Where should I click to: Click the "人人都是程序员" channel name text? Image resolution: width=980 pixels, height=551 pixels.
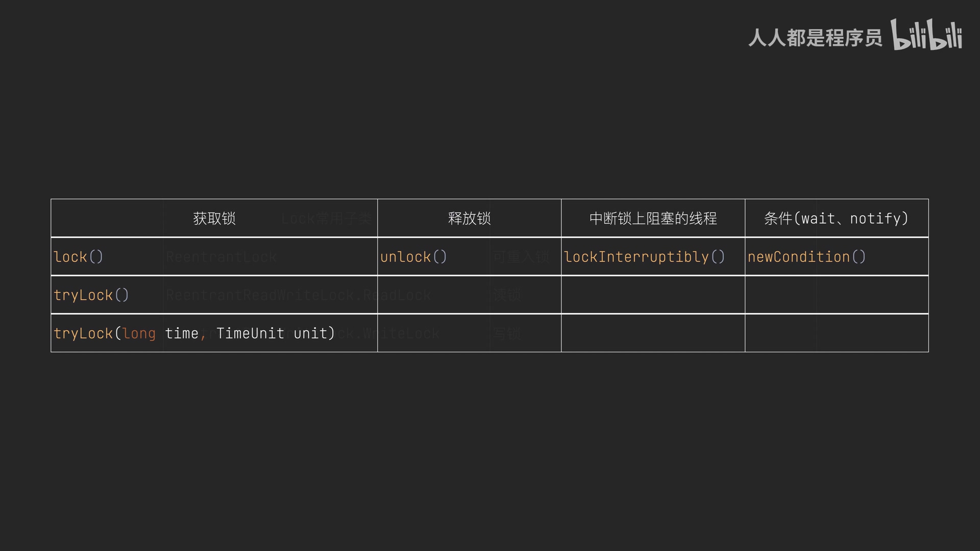[815, 38]
